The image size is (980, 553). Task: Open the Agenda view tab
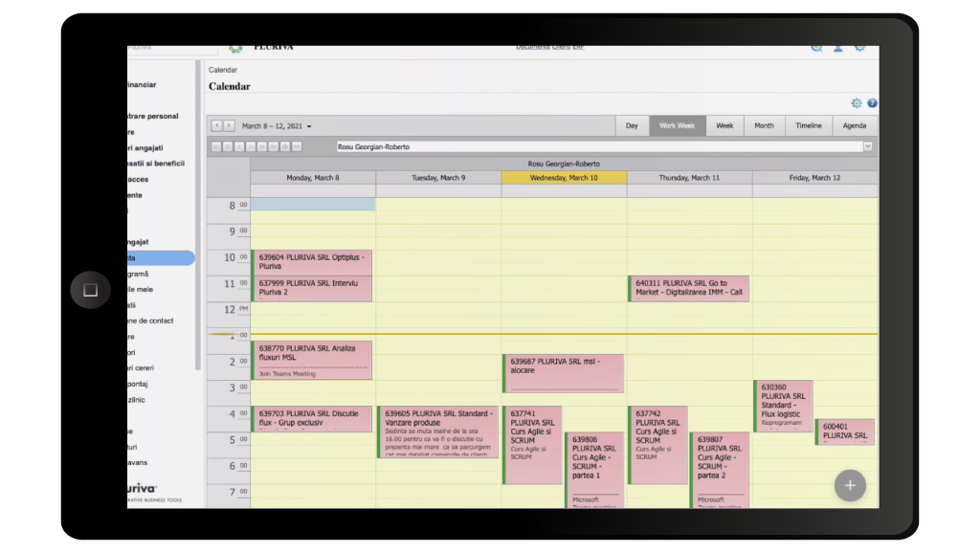click(x=855, y=125)
